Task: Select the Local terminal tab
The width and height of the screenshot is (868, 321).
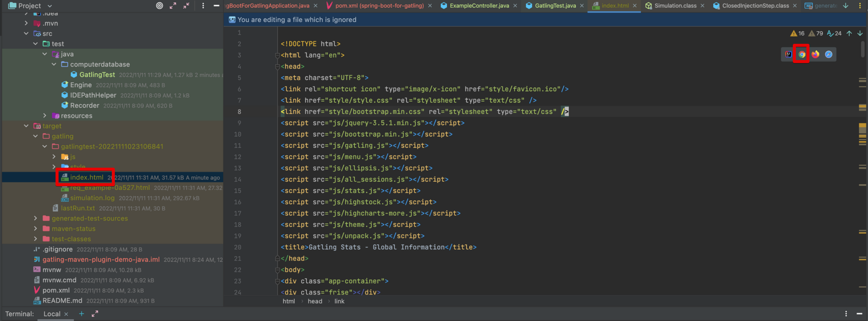Action: click(52, 314)
